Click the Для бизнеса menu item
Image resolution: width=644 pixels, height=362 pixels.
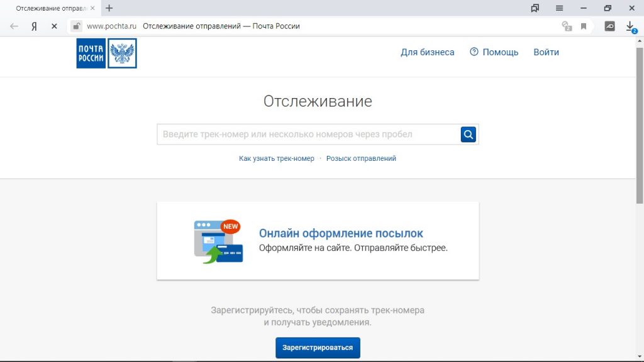pos(427,52)
